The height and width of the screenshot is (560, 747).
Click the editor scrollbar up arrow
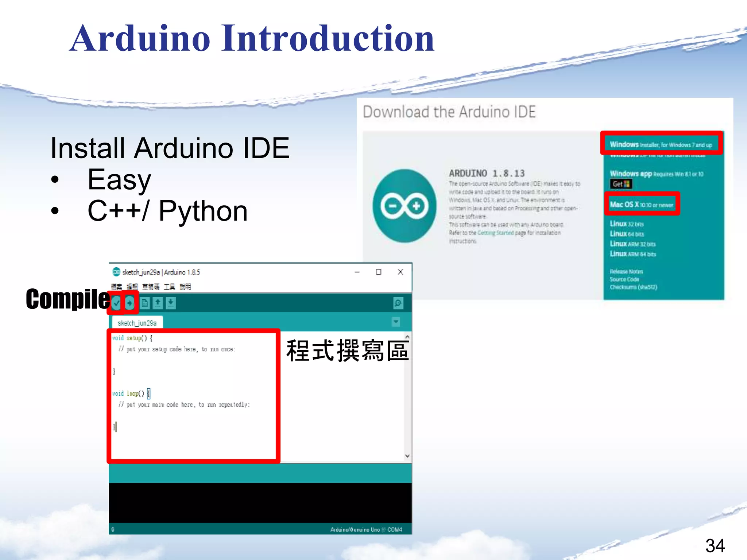coord(407,337)
